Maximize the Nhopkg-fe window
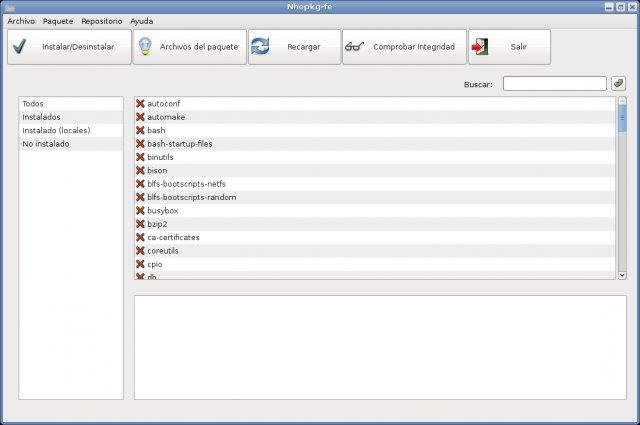 (620, 7)
